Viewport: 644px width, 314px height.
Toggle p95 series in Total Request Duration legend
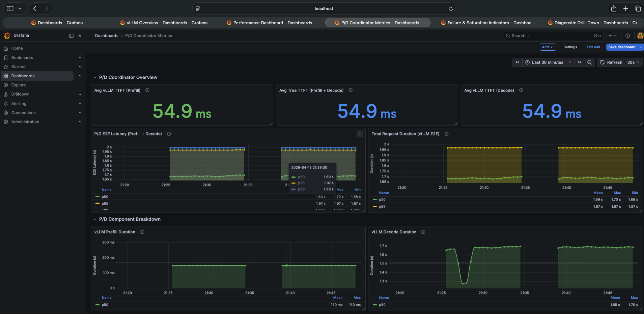coord(382,207)
